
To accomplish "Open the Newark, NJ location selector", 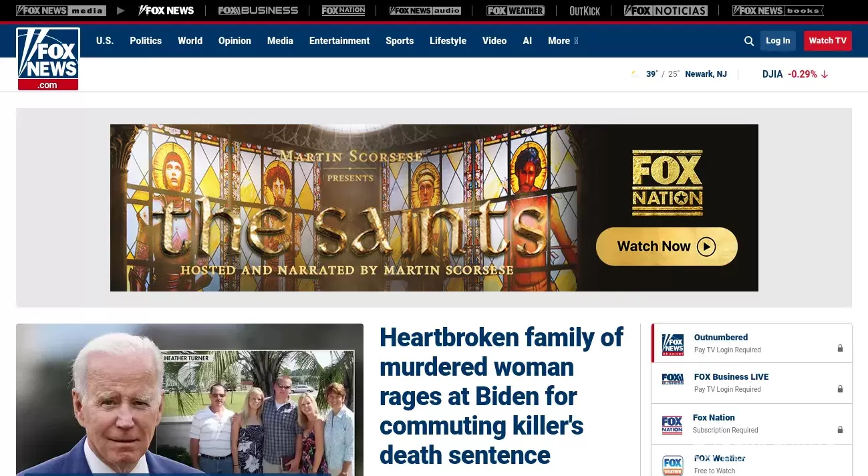I will pyautogui.click(x=706, y=74).
